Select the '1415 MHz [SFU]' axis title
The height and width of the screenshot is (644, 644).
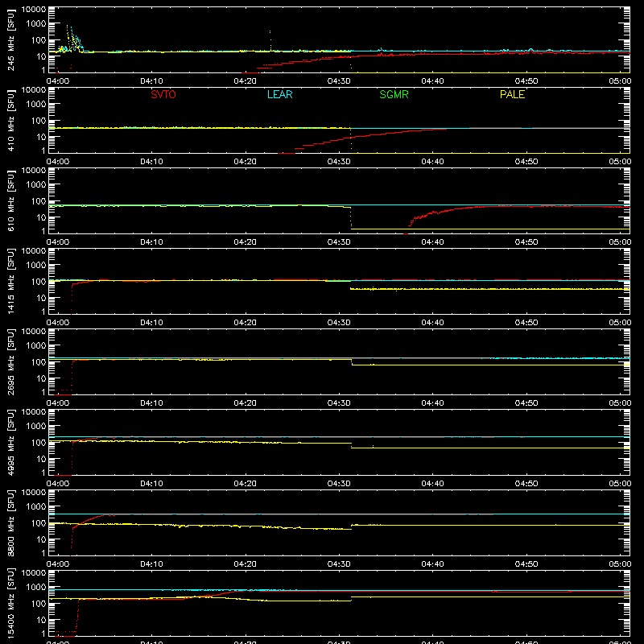tap(10, 281)
